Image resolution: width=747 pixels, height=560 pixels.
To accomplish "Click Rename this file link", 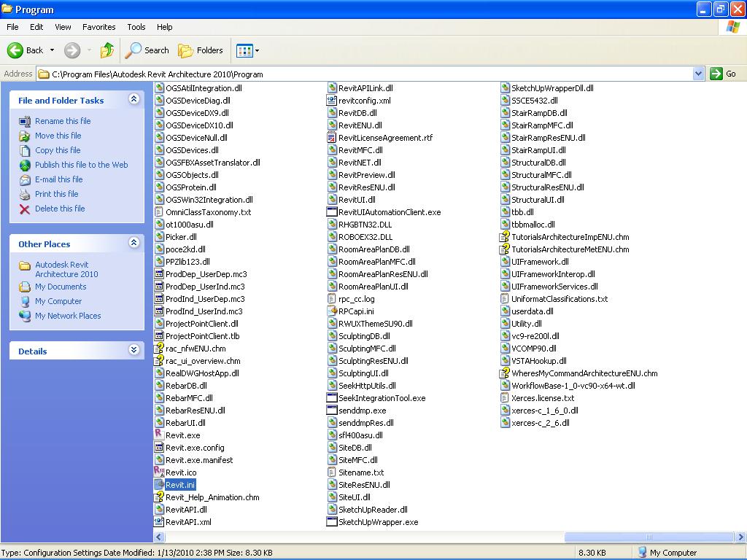I will coord(63,121).
